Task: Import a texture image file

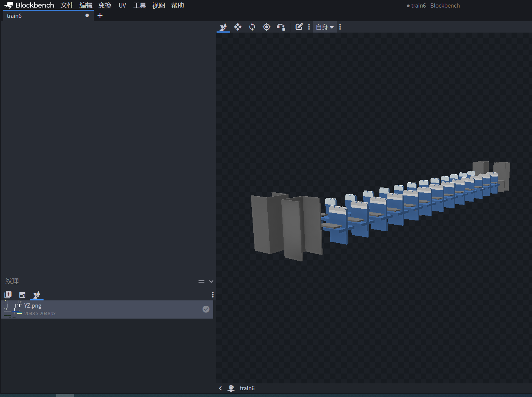Action: pyautogui.click(x=22, y=295)
